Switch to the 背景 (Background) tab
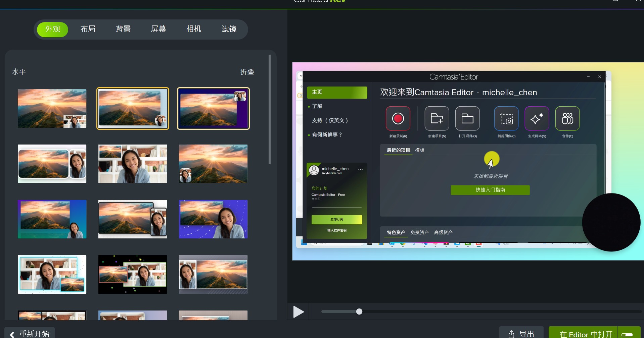644x338 pixels. tap(123, 29)
